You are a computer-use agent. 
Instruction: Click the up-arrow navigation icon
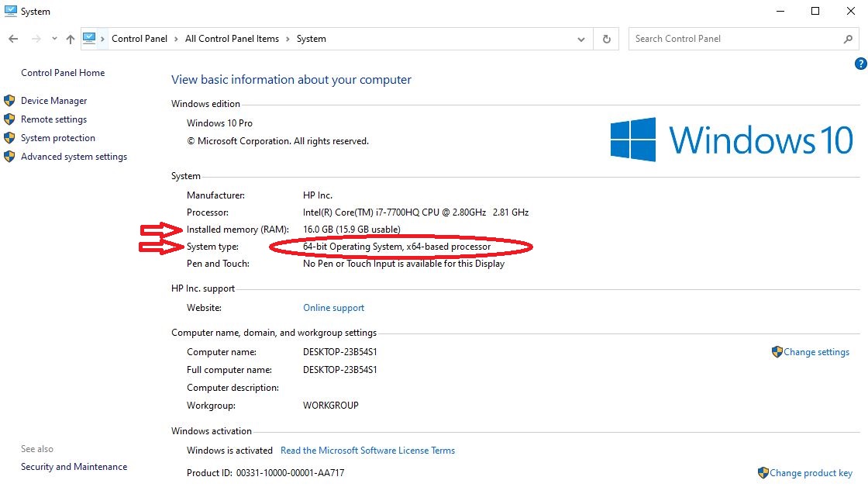point(70,38)
